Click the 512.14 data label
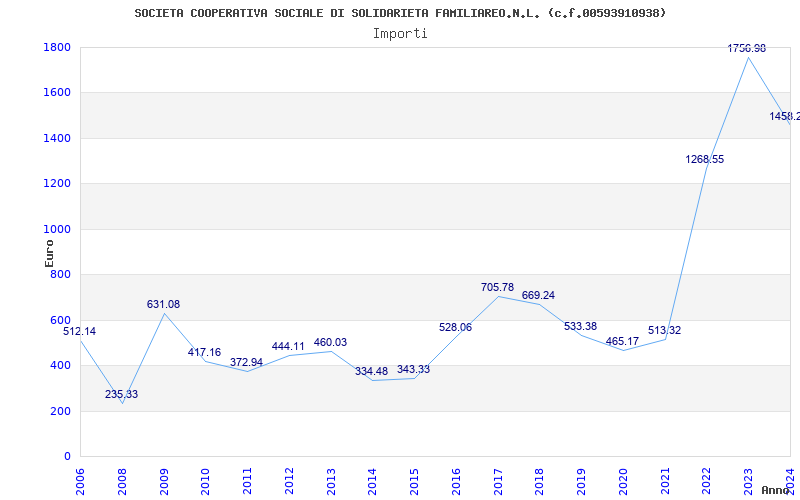Image resolution: width=800 pixels, height=500 pixels. point(80,332)
